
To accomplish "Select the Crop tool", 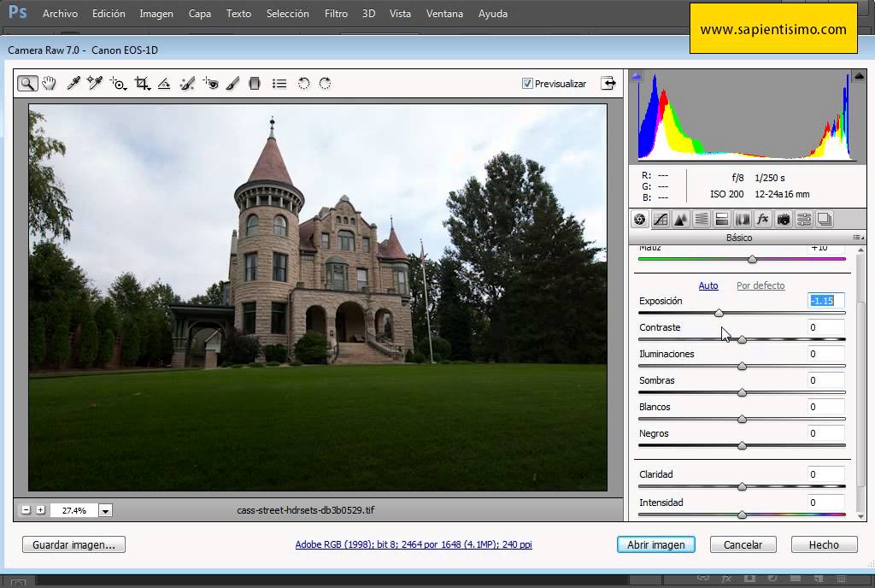I will [142, 84].
